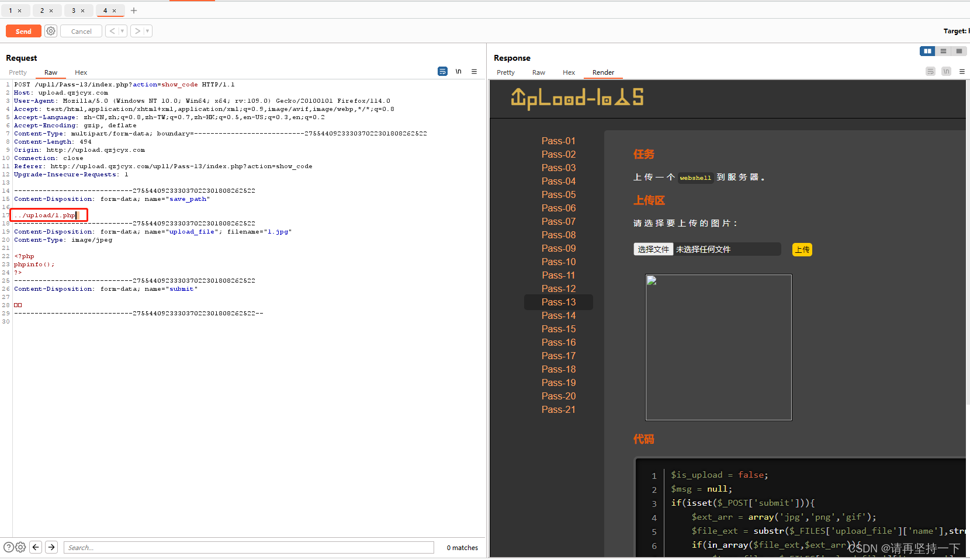Open history dropdown beside back arrow
This screenshot has width=970, height=560.
click(x=123, y=31)
